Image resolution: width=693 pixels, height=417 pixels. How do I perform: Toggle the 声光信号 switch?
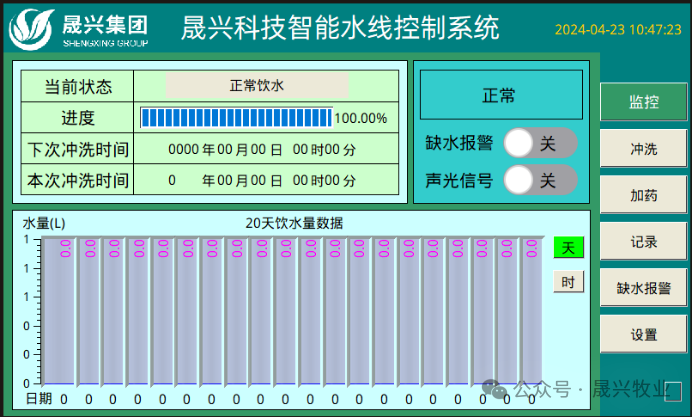pyautogui.click(x=540, y=180)
